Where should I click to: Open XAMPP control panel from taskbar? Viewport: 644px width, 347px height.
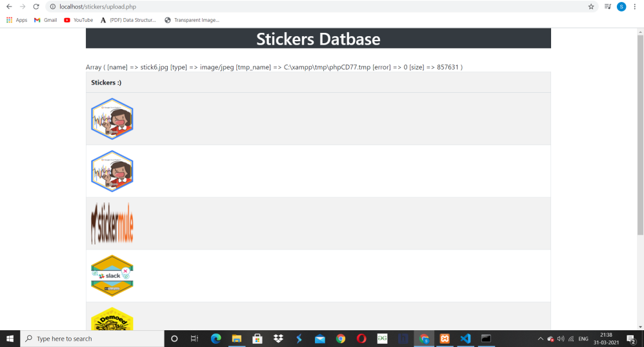pos(445,339)
